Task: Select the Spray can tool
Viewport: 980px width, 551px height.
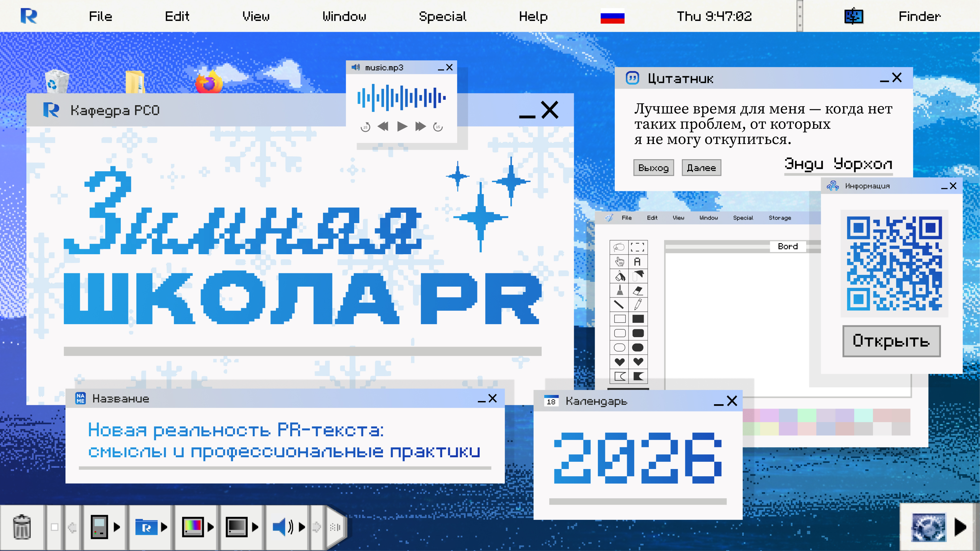Action: [x=638, y=276]
